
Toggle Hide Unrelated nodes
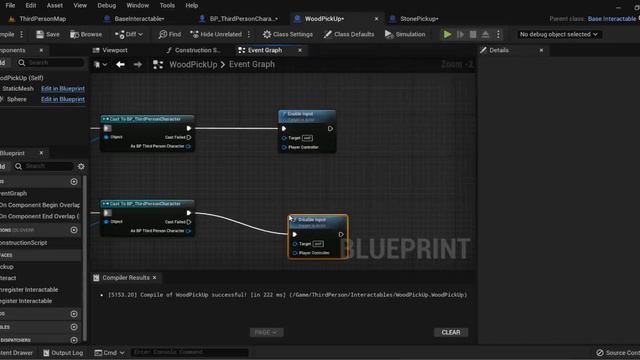pyautogui.click(x=216, y=34)
